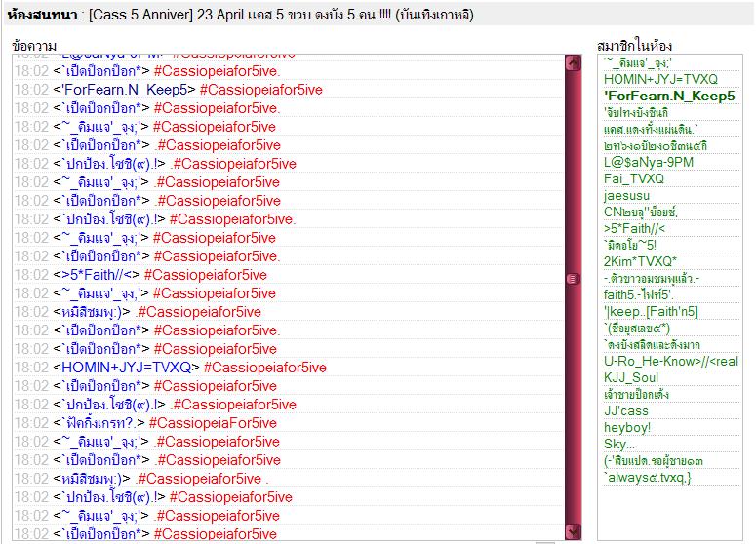The width and height of the screenshot is (756, 544).
Task: Click the สมาชิกในห้อง members label
Action: tap(634, 46)
